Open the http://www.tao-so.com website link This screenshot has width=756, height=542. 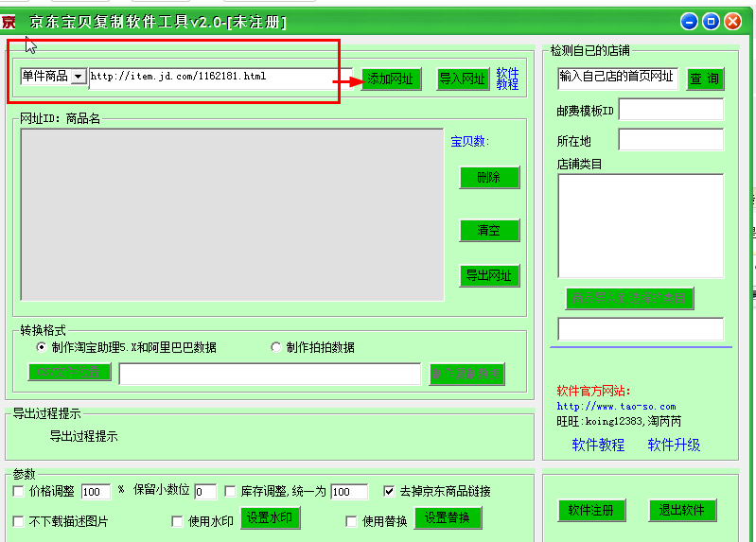pyautogui.click(x=616, y=406)
